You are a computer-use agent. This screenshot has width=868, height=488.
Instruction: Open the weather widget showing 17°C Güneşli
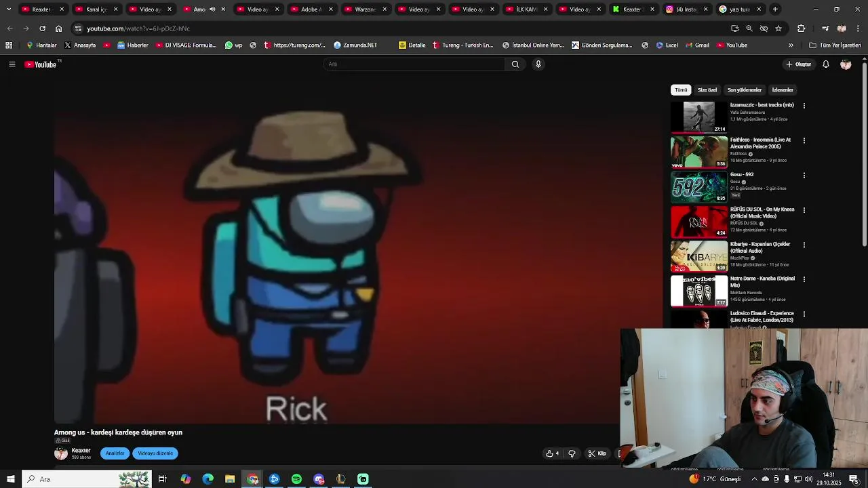coord(715,479)
